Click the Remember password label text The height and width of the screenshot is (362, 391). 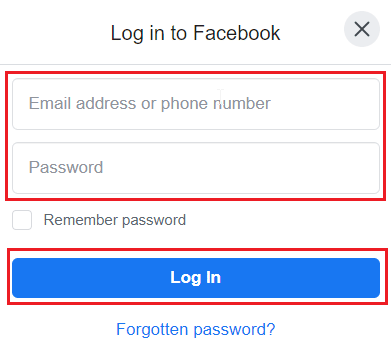(x=115, y=220)
